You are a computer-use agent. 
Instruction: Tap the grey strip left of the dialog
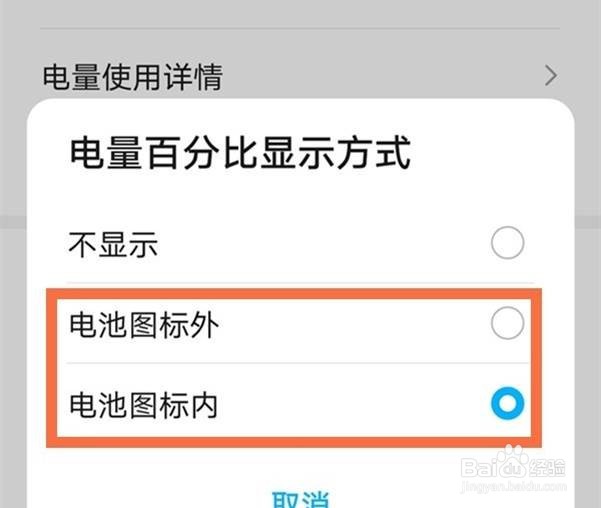coord(13,307)
